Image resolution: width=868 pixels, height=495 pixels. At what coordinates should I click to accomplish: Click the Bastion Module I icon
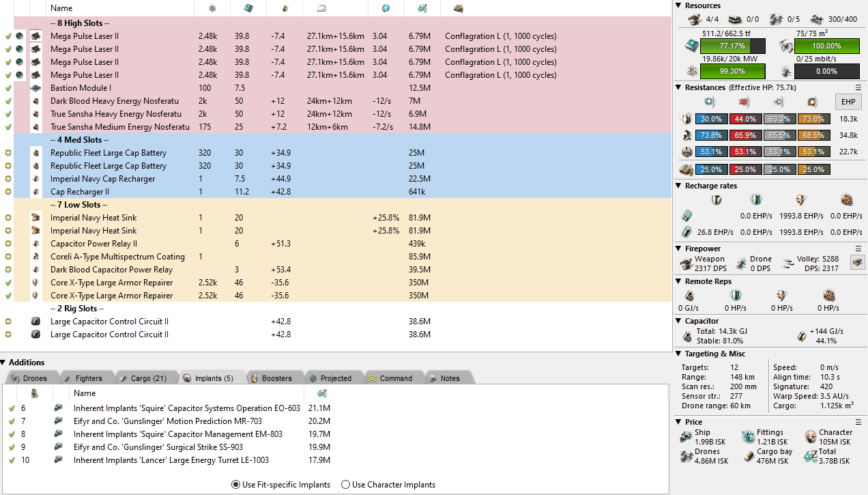click(x=35, y=88)
